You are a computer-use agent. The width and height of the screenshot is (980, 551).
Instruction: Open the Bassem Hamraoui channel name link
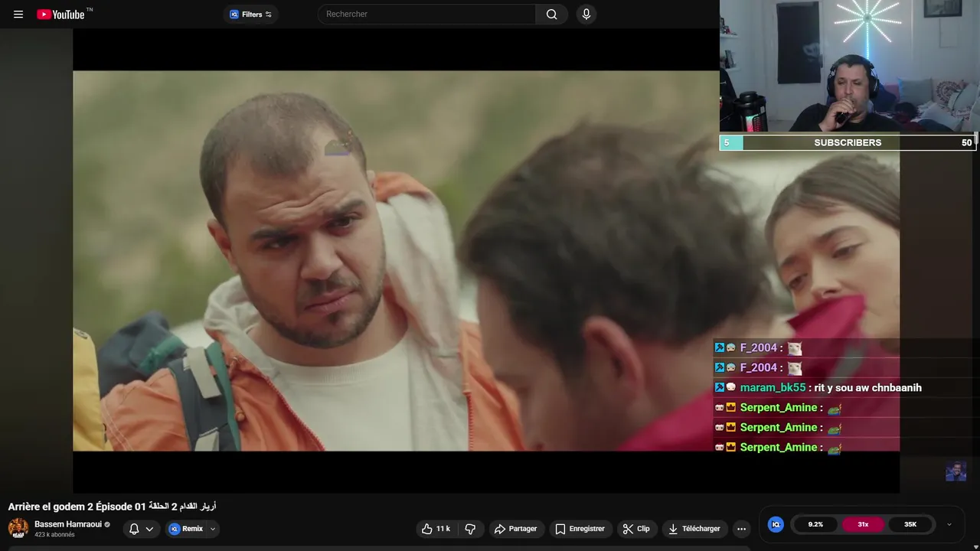[x=68, y=524]
